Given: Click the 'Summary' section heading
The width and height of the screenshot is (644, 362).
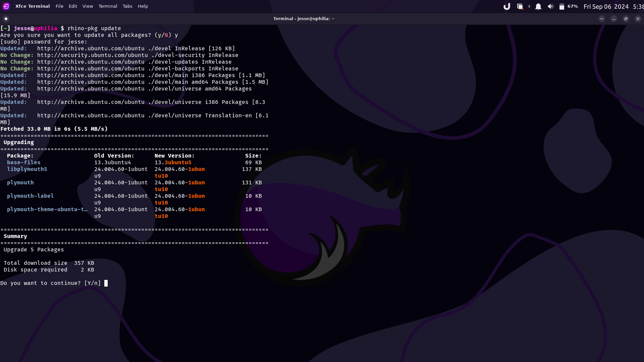Looking at the screenshot, I should click(x=15, y=236).
